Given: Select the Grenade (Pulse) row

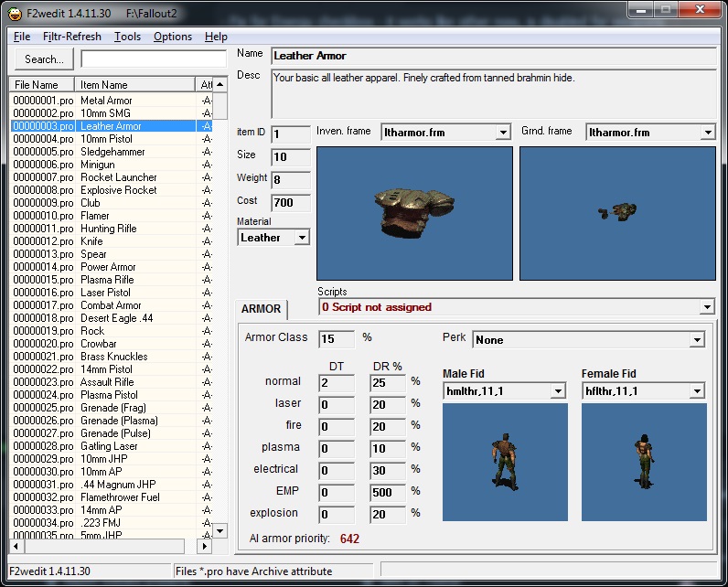Looking at the screenshot, I should click(112, 433).
